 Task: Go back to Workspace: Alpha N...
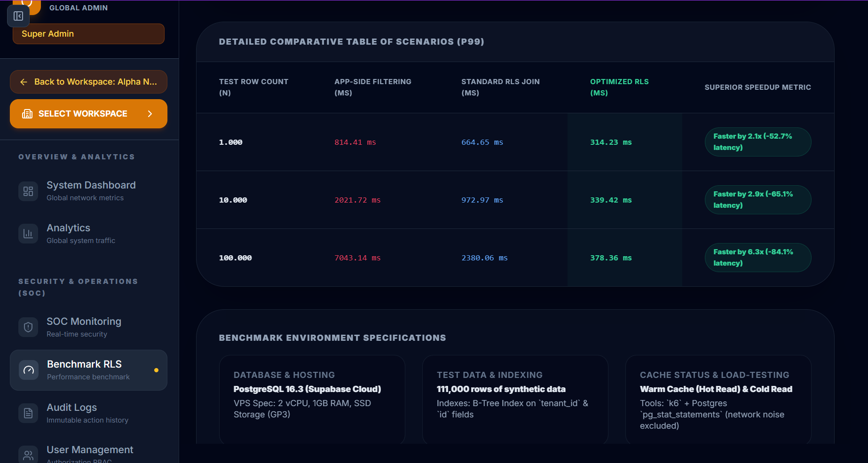click(88, 82)
